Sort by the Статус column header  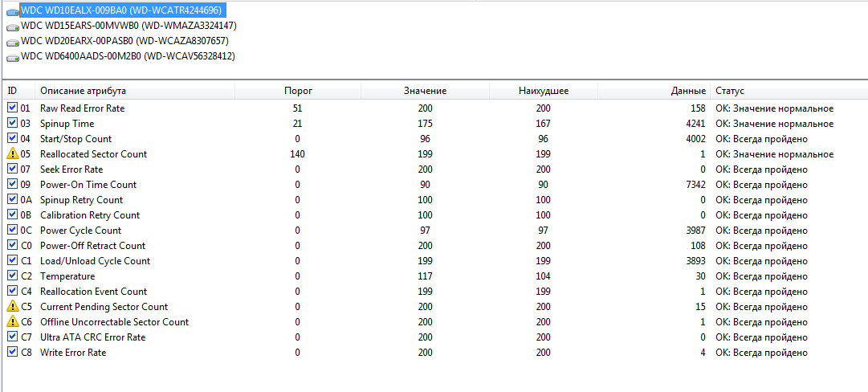(730, 91)
